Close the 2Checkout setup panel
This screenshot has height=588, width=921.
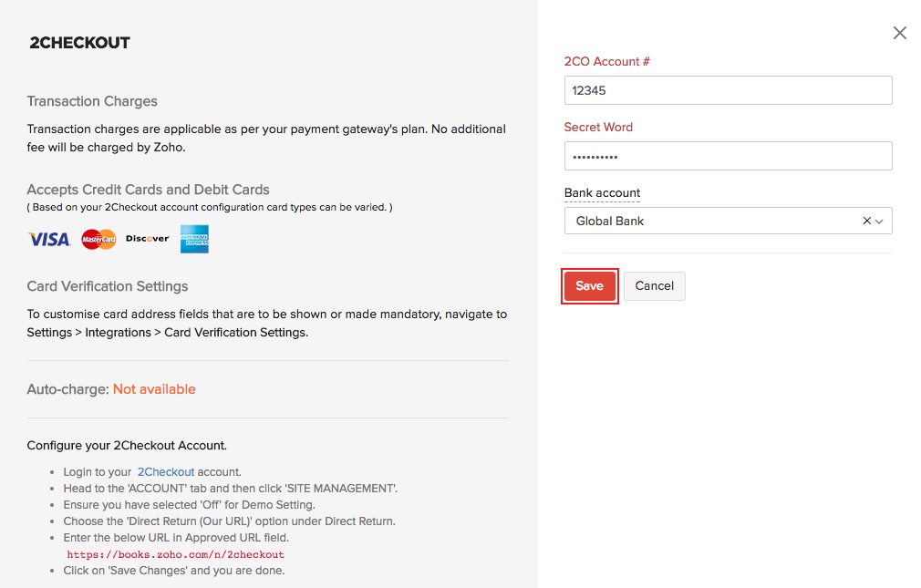(x=900, y=33)
